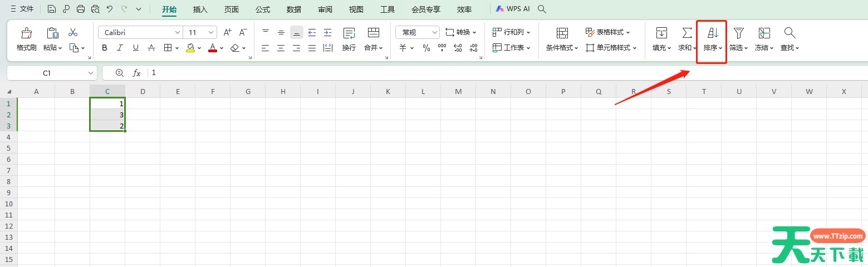The width and height of the screenshot is (868, 267).
Task: Click the Filter (筛选) funnel icon
Action: tap(738, 33)
